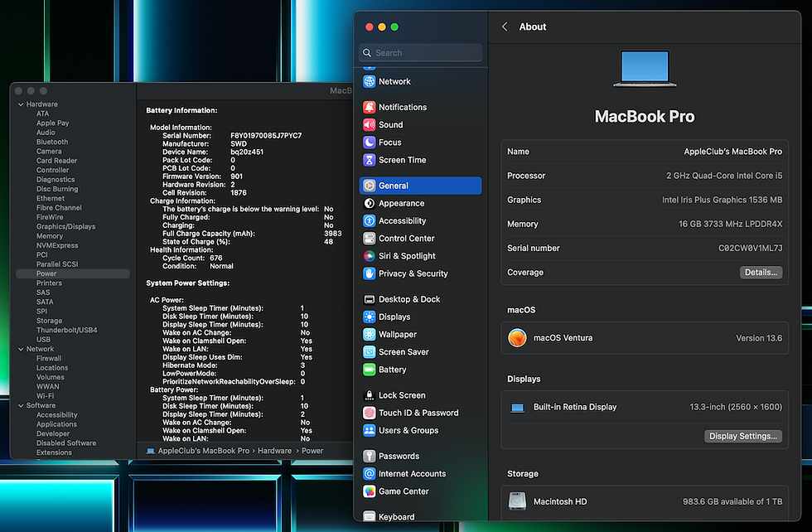Click the Macintosh HD drive icon
Image resolution: width=812 pixels, height=532 pixels.
pyautogui.click(x=517, y=501)
